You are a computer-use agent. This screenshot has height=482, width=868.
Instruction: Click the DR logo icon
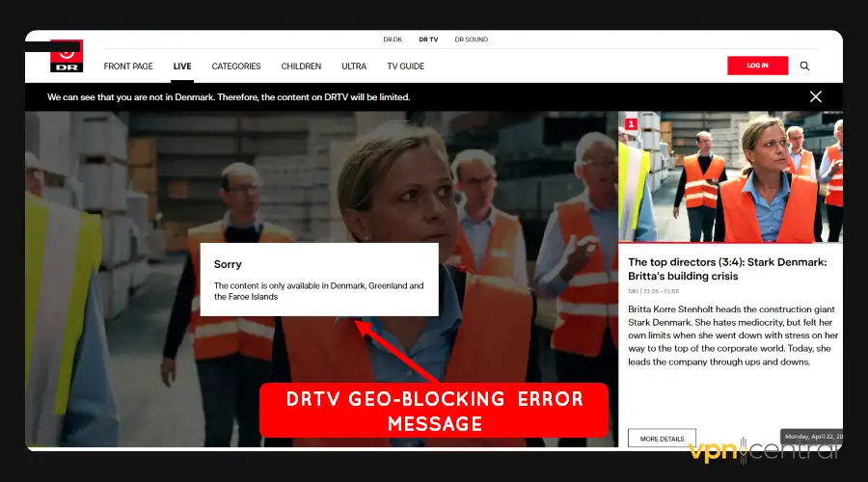[67, 56]
